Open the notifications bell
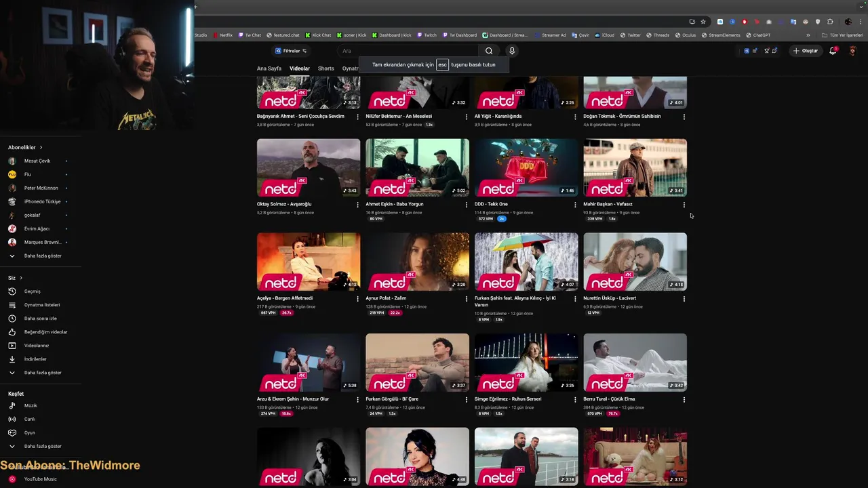The image size is (868, 488). (x=833, y=51)
